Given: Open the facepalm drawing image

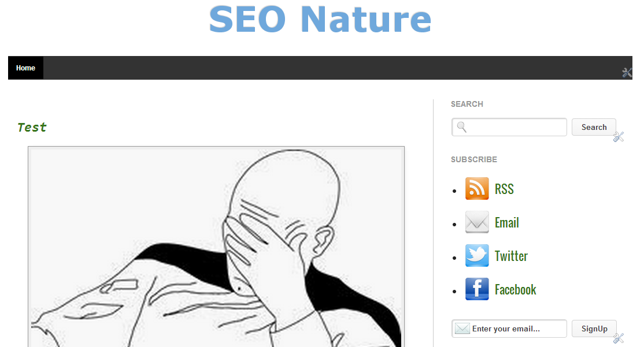Looking at the screenshot, I should pyautogui.click(x=216, y=247).
